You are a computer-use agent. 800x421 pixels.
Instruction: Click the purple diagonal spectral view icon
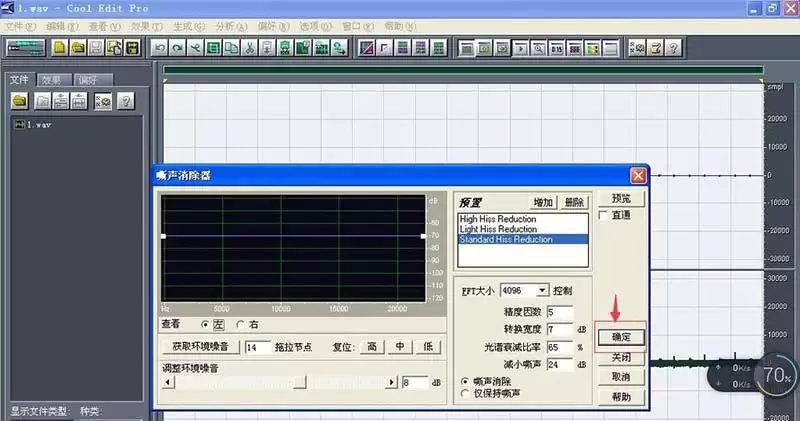tap(366, 48)
